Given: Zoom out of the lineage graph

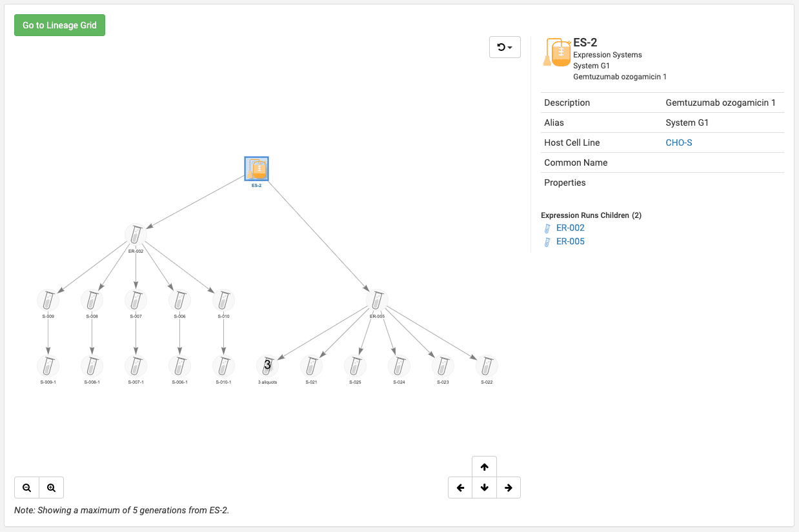Looking at the screenshot, I should [26, 488].
